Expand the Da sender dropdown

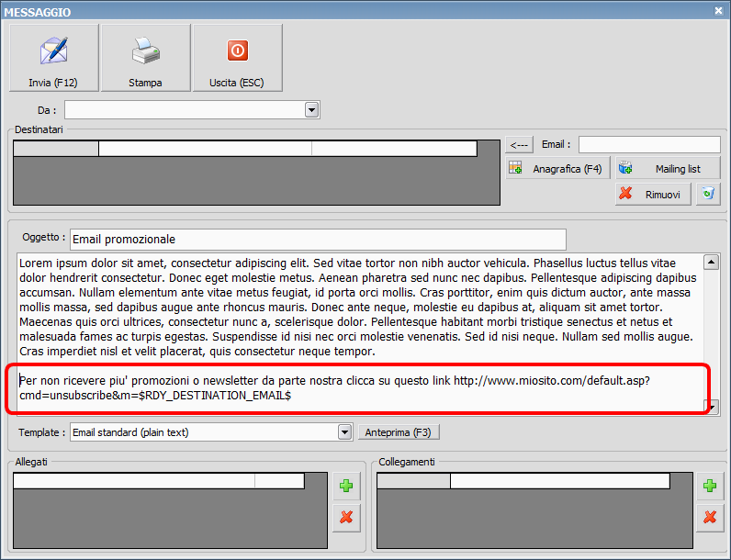click(x=311, y=110)
